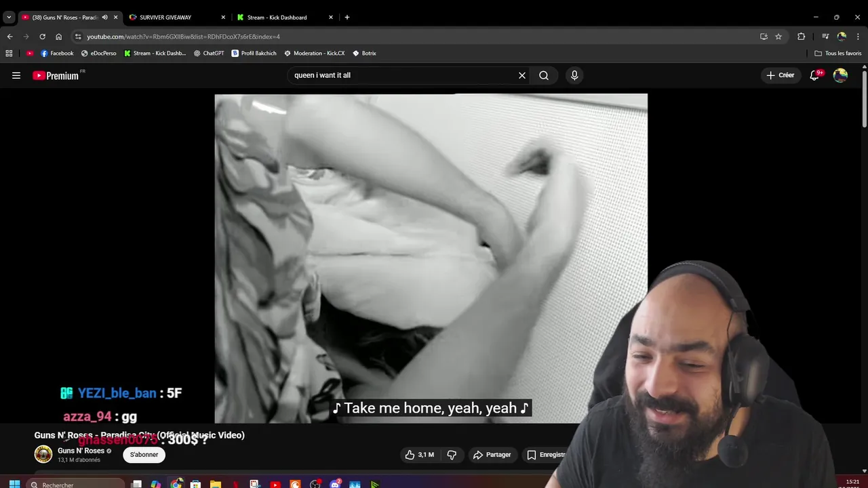868x488 pixels.
Task: Subscribe using the S'abonner button
Action: click(x=144, y=455)
